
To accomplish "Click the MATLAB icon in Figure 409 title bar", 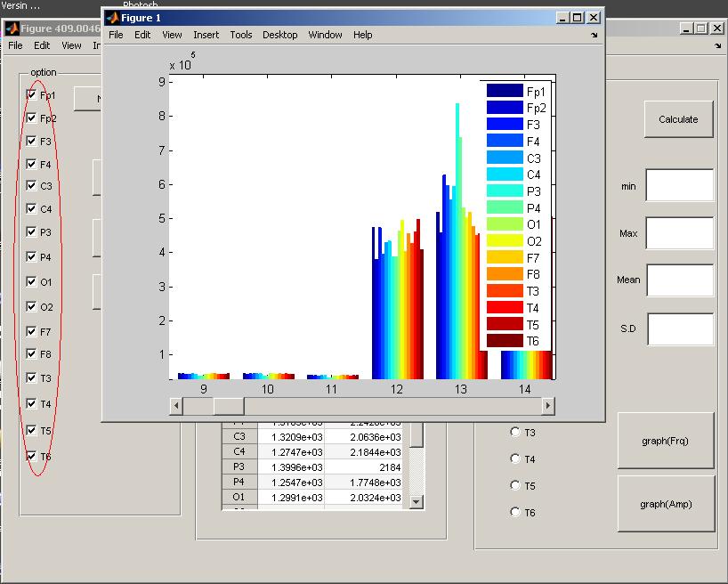I will point(12,28).
